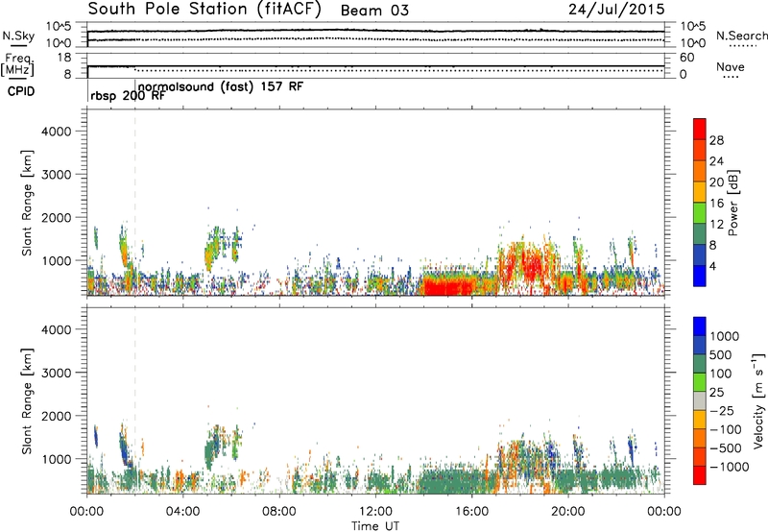Click the rbsp 200 RF annotation

pyautogui.click(x=128, y=96)
